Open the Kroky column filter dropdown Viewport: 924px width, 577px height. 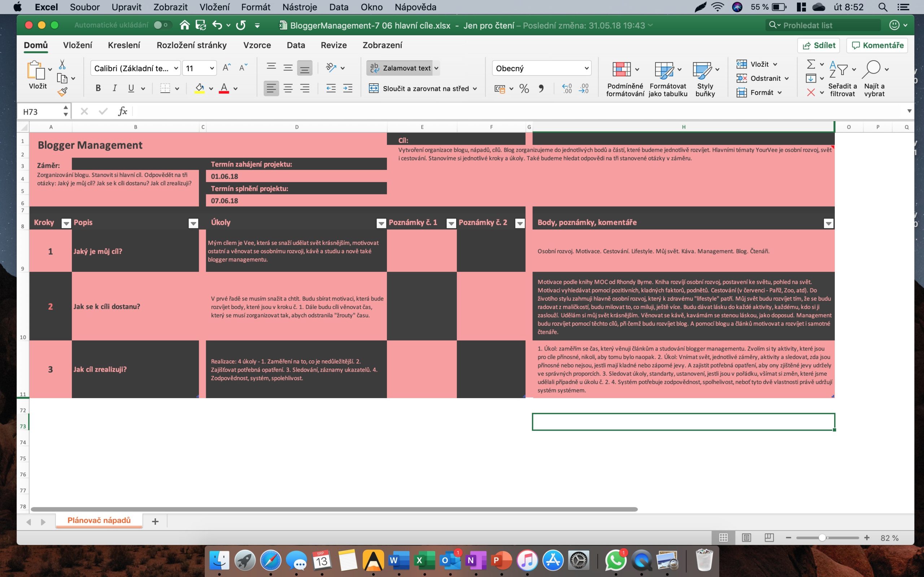(x=66, y=223)
